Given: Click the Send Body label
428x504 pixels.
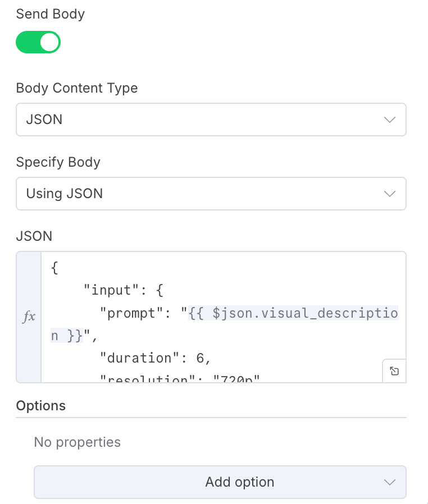Looking at the screenshot, I should click(x=51, y=14).
